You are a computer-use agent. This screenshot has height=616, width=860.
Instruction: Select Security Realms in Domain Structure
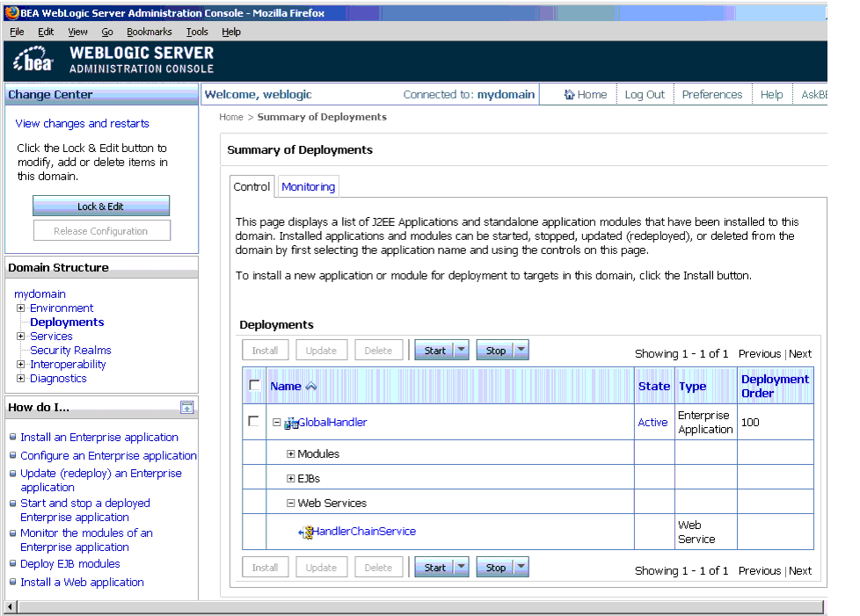pos(70,350)
